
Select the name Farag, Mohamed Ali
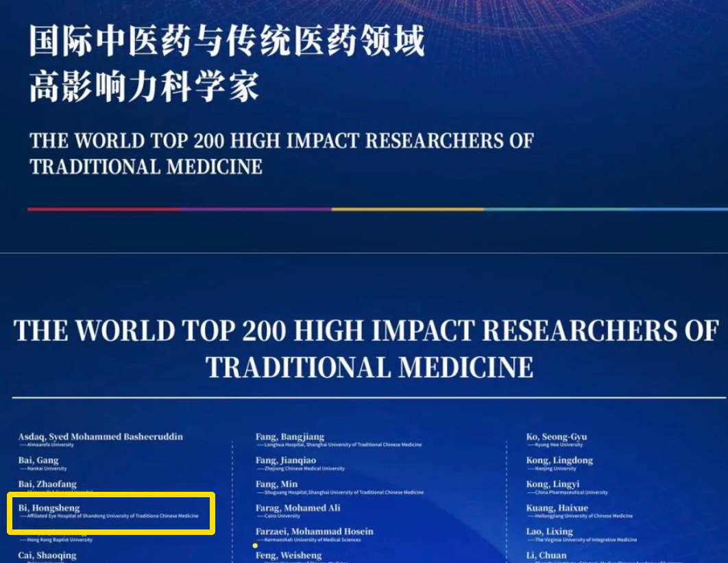click(298, 508)
